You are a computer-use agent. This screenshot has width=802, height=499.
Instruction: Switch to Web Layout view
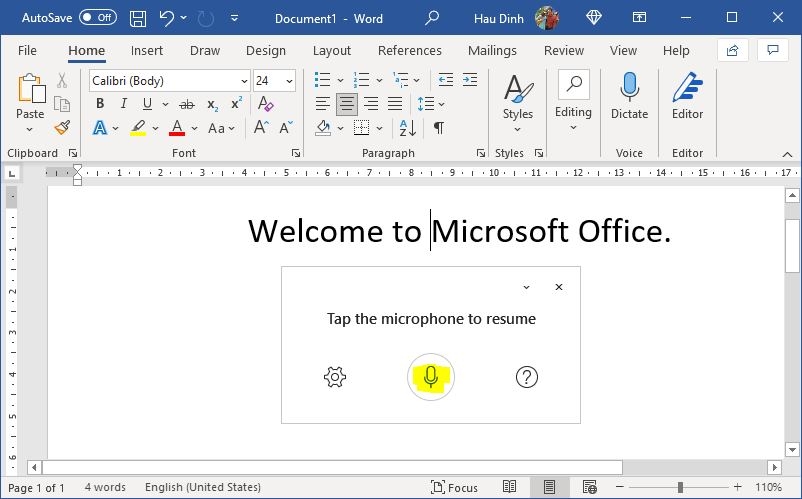tap(589, 487)
